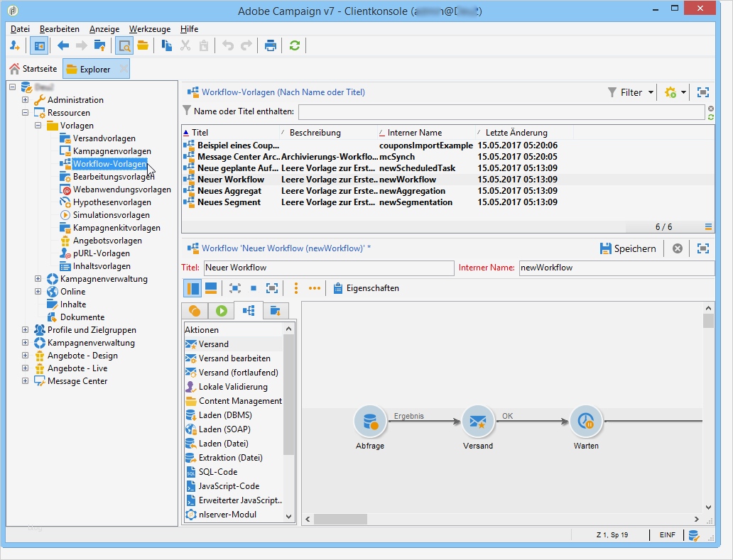Click the Versand activity node in the diagram

point(477,422)
